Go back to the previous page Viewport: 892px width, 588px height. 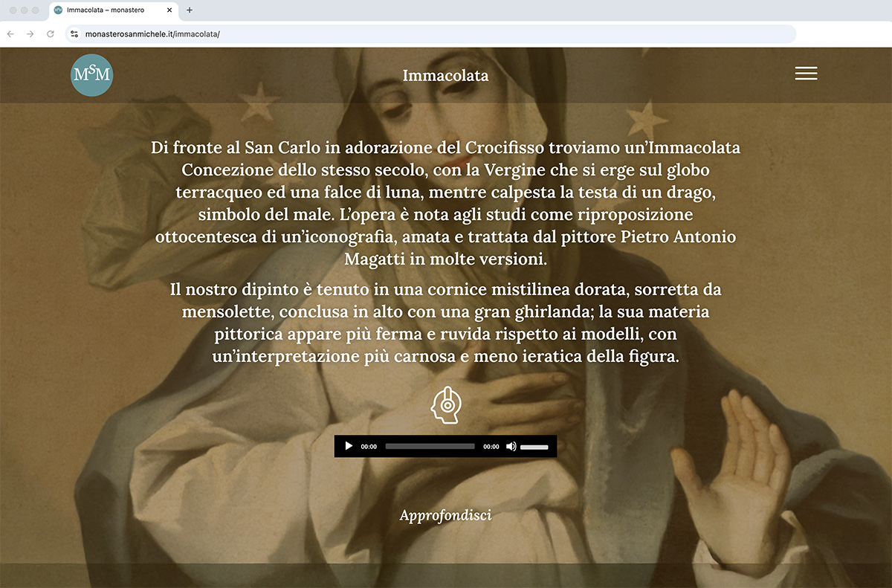[x=10, y=34]
